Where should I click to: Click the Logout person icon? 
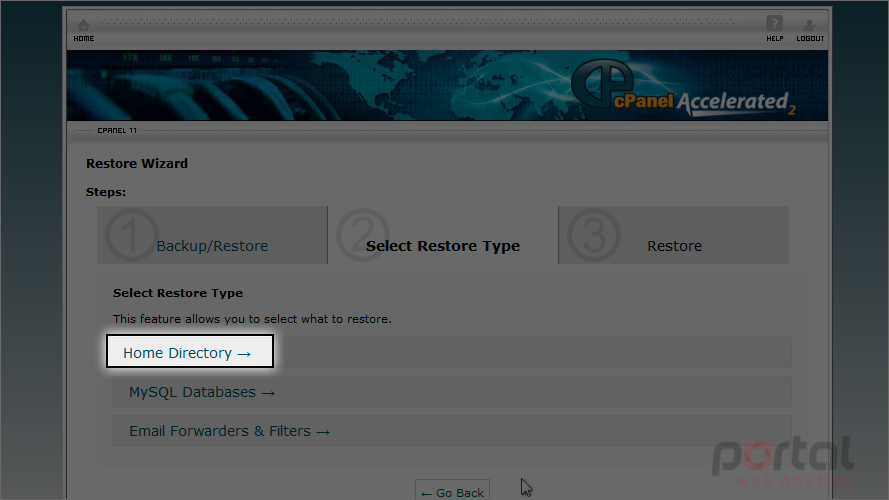[810, 25]
